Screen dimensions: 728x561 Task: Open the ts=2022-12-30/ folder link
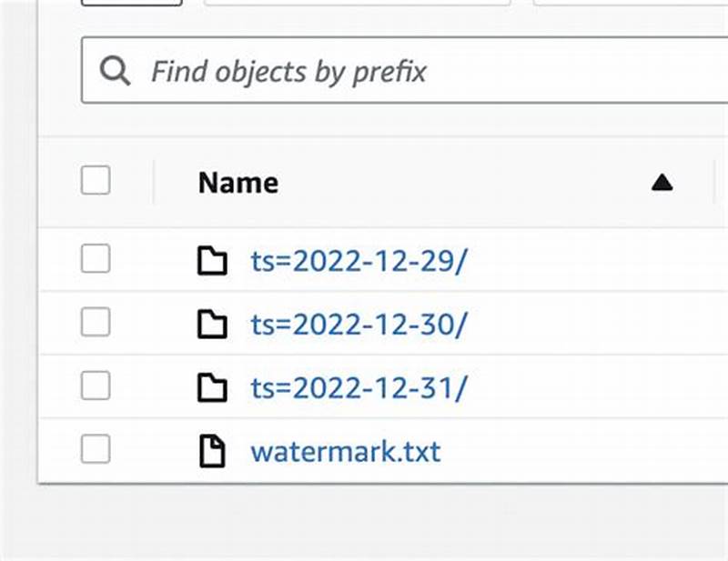point(359,324)
